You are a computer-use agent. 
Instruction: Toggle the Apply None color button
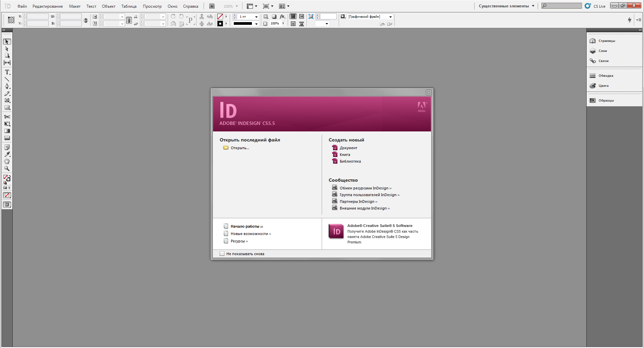(x=7, y=195)
